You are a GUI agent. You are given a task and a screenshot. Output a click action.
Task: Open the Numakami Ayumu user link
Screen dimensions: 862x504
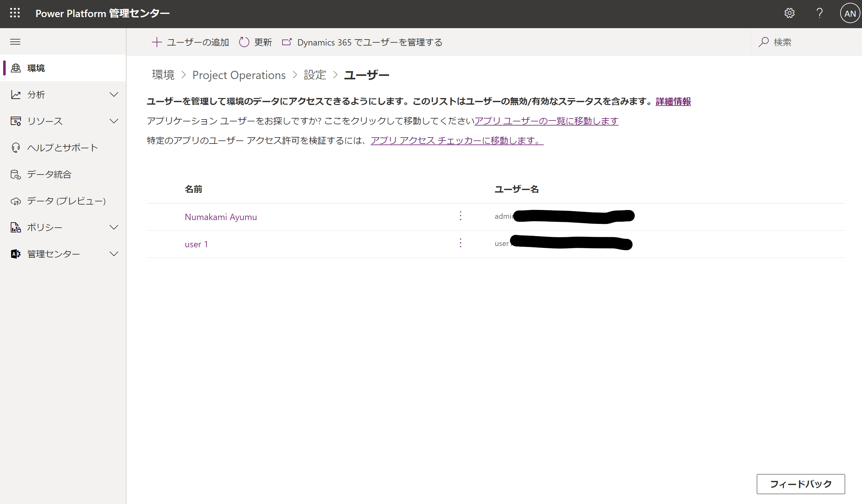220,217
